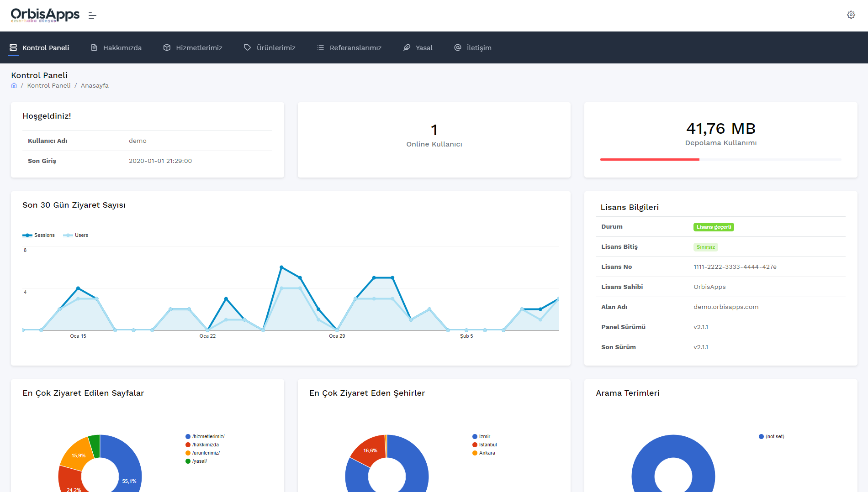Open the İletişim menu item
The width and height of the screenshot is (868, 492).
473,47
